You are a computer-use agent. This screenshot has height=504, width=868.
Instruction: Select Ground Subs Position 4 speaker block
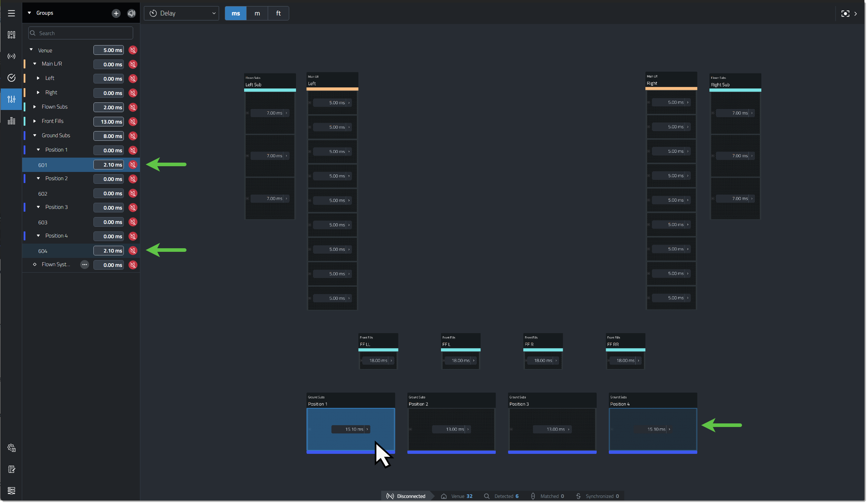653,429
